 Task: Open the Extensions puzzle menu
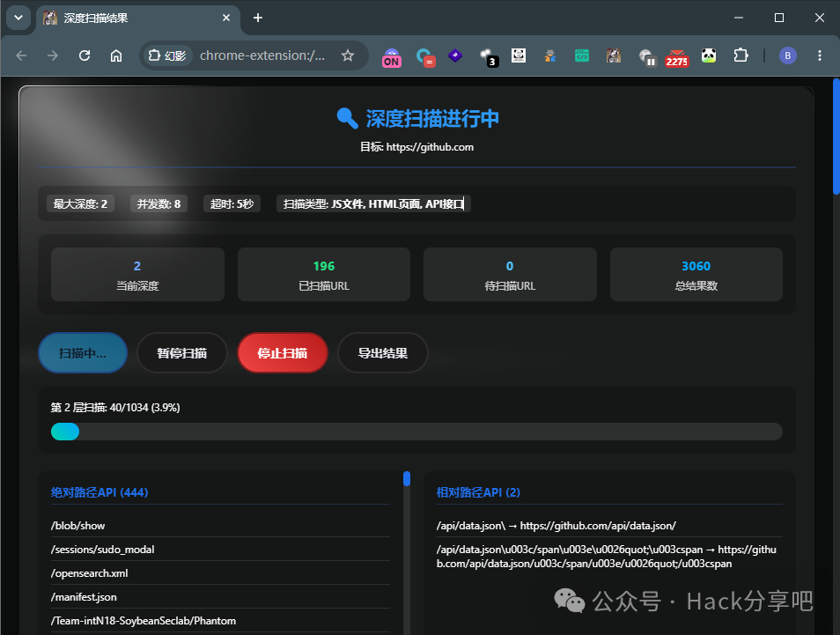(741, 55)
